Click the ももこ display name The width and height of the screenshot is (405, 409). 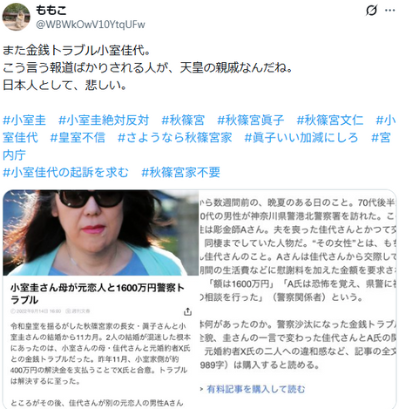pos(51,10)
